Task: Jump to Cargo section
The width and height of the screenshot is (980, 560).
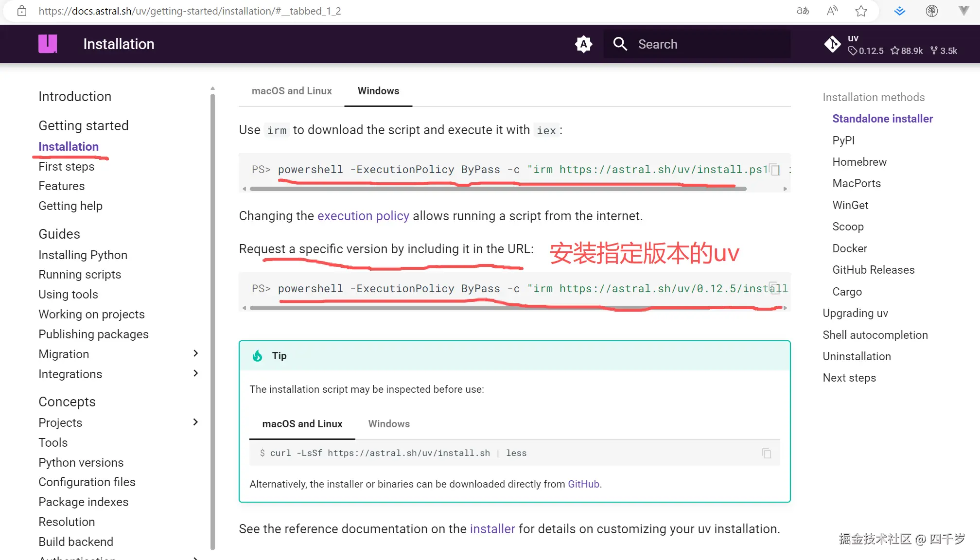Action: [847, 292]
